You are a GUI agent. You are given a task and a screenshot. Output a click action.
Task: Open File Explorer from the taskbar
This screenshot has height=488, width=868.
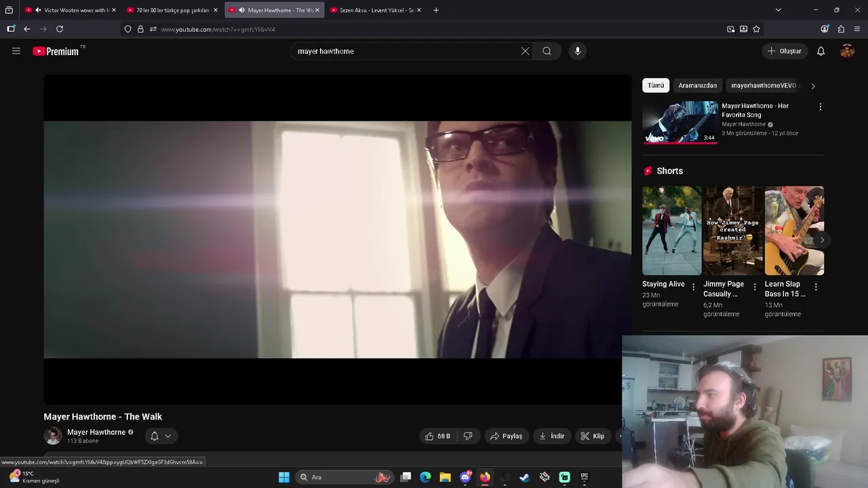click(x=445, y=477)
